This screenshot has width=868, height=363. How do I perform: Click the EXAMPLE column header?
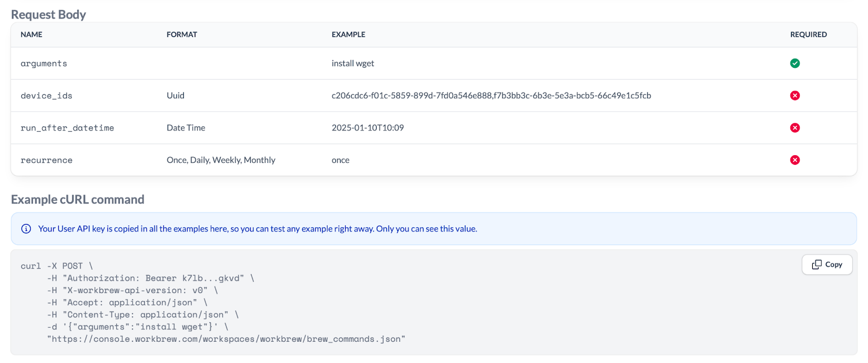point(348,35)
